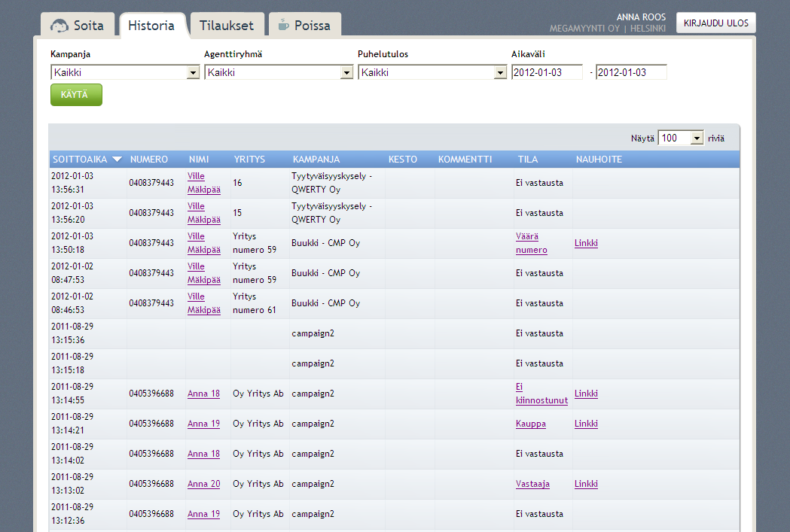Open the Linkki recording in the Vastaaja row
The height and width of the screenshot is (532, 790).
pyautogui.click(x=586, y=484)
